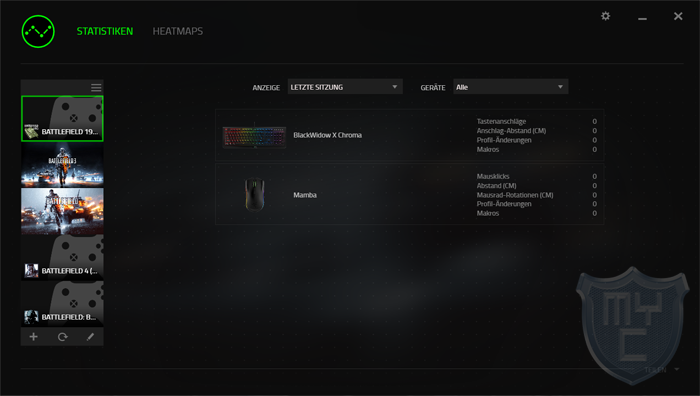Select the Statistiken tab

pyautogui.click(x=104, y=31)
